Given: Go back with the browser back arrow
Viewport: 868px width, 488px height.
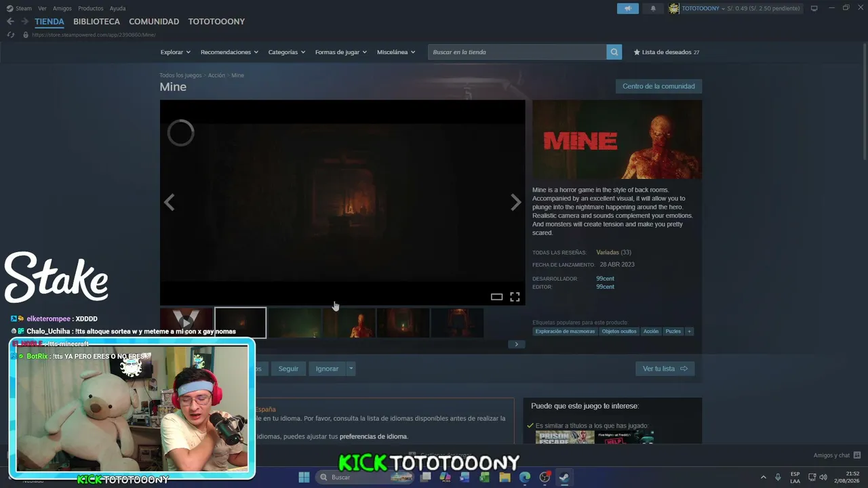Looking at the screenshot, I should pos(10,22).
